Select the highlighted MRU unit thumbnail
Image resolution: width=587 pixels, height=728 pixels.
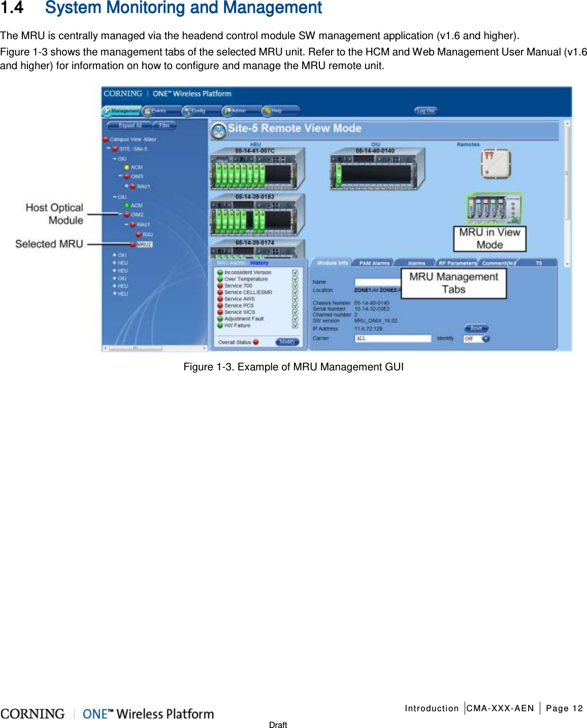click(x=495, y=208)
